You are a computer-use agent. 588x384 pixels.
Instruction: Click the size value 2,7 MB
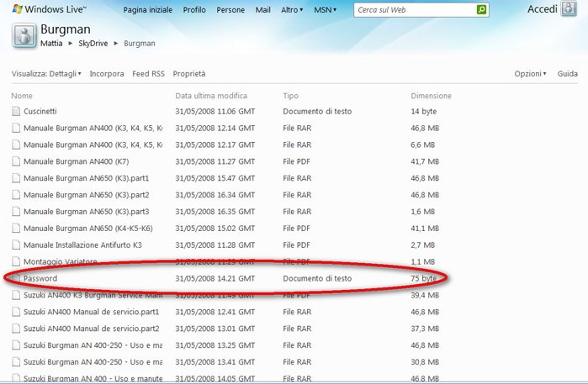[x=422, y=245]
